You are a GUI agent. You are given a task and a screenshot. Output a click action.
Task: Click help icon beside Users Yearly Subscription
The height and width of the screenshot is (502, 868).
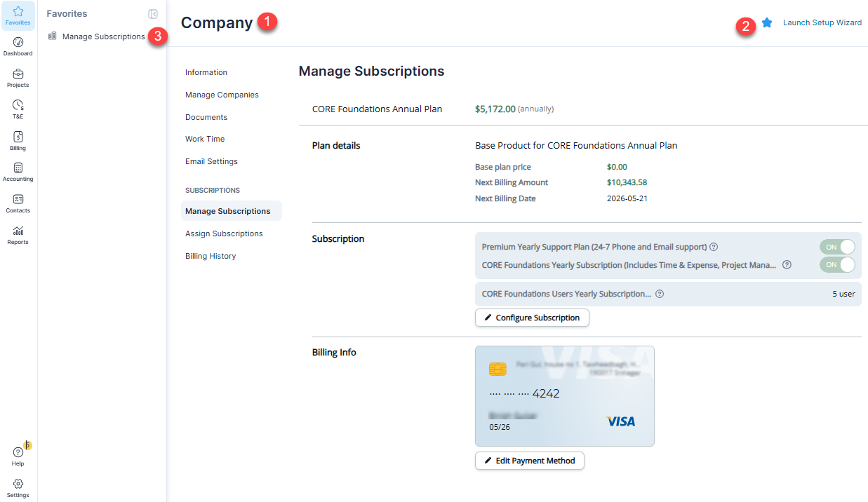[x=660, y=294]
